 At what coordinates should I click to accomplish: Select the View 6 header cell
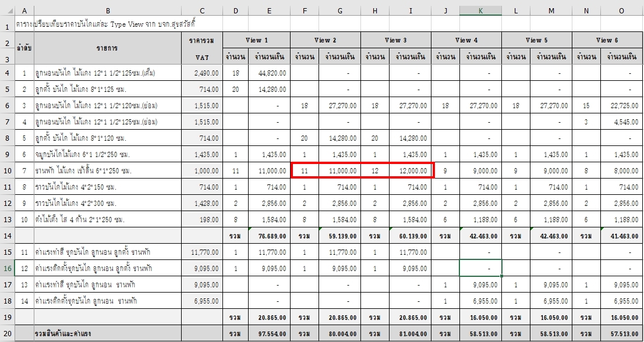(607, 40)
